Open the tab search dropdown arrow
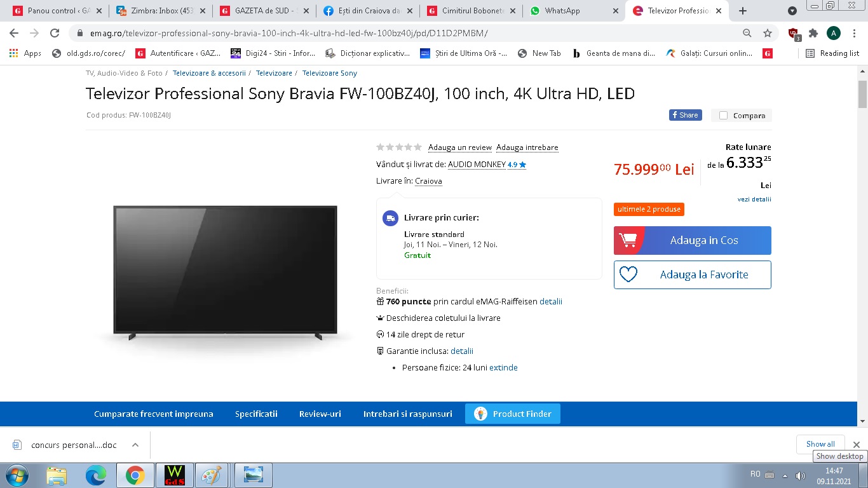Screen dimensions: 868x488 (792, 11)
